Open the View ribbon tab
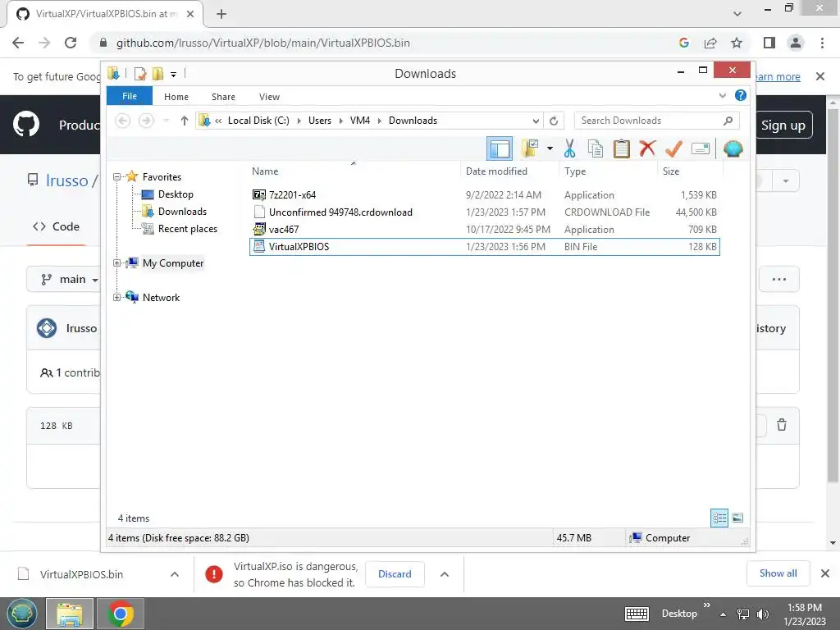840x630 pixels. pos(269,97)
